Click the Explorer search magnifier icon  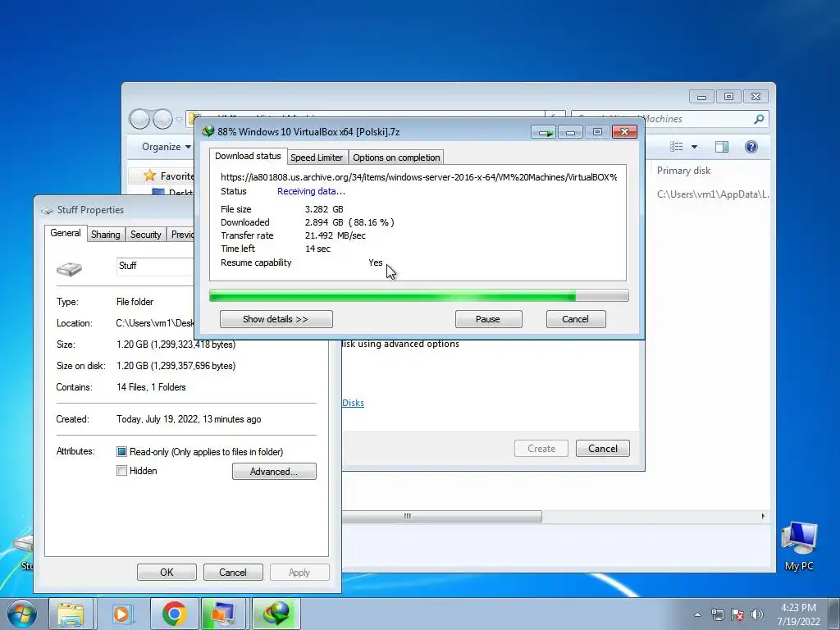tap(759, 119)
